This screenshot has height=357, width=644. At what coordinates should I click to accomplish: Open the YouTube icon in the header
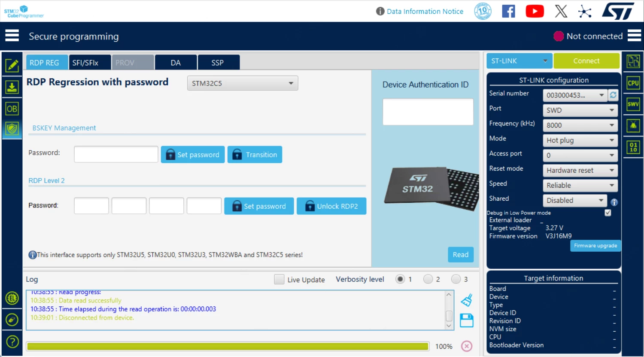tap(535, 11)
